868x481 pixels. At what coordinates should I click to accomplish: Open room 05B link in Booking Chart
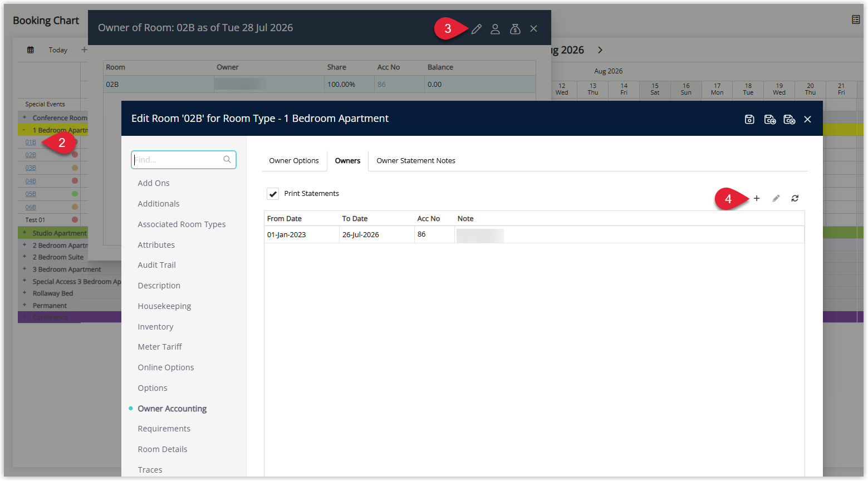tap(31, 194)
